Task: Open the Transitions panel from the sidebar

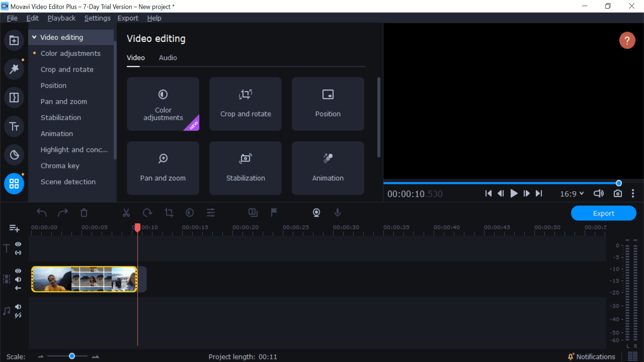Action: 14,98
